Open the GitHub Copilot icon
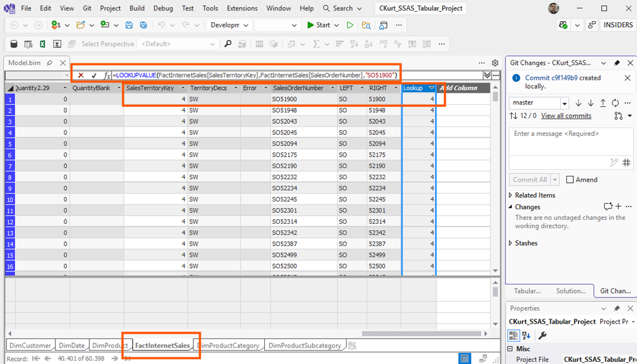This screenshot has height=364, width=637. click(563, 25)
